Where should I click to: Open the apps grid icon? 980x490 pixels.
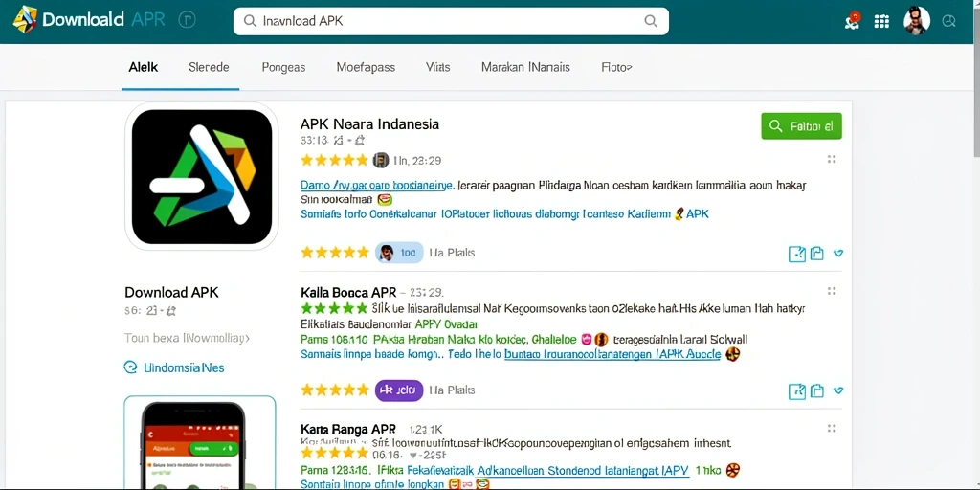pos(881,22)
